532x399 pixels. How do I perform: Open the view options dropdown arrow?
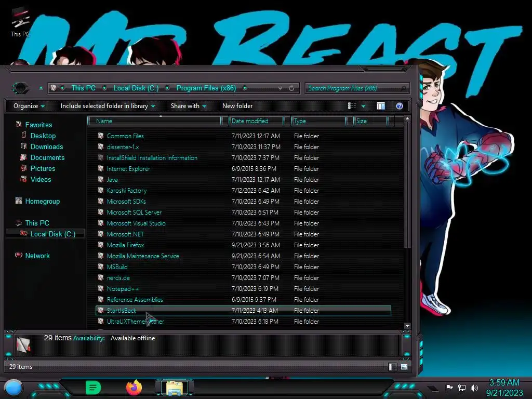click(363, 106)
